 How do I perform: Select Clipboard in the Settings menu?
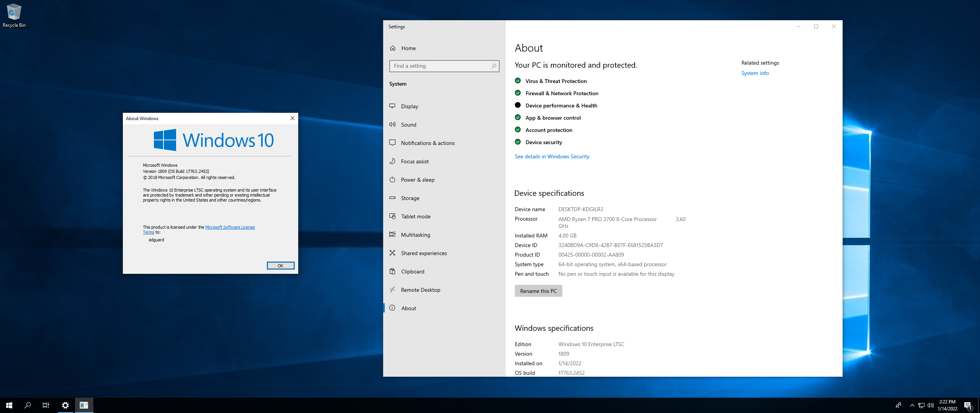point(444,272)
